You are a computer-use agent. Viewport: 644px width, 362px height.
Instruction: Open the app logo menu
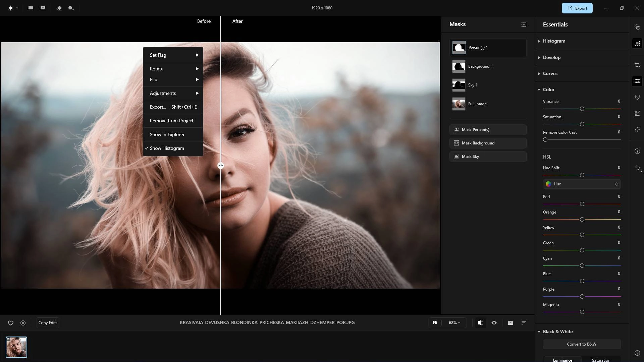tap(13, 8)
